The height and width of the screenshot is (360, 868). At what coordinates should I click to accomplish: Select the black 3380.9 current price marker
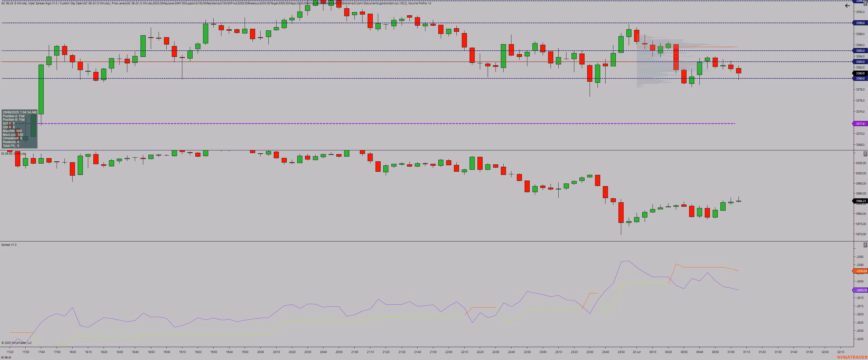(860, 73)
